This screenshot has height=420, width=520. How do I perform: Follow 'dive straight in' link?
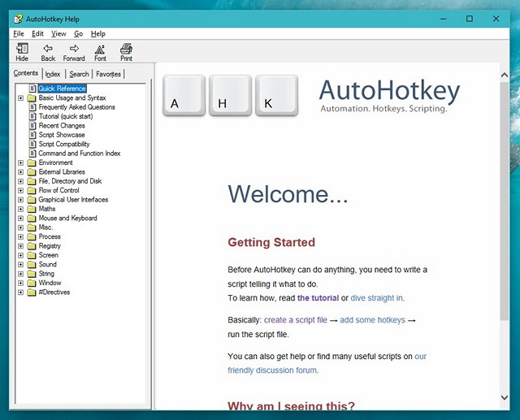tap(377, 298)
